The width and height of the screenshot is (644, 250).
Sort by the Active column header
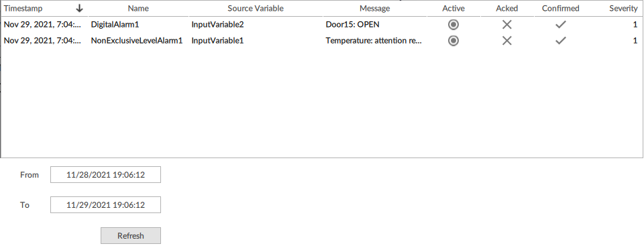453,8
